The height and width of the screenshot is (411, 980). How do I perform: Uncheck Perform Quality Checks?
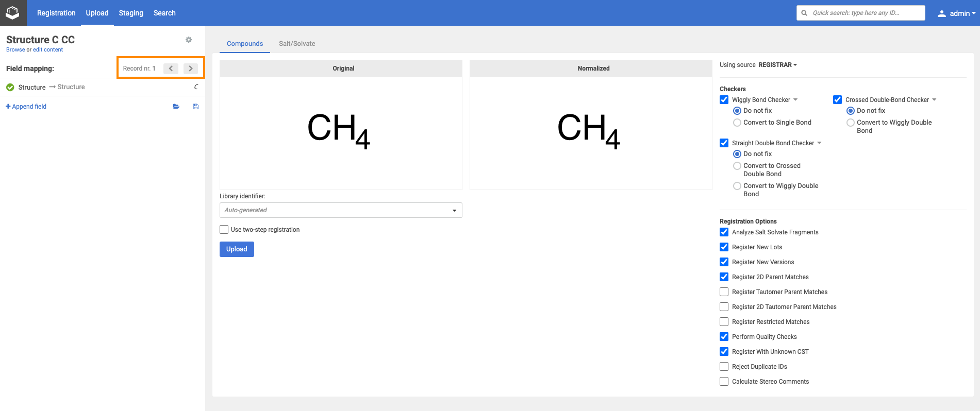724,337
